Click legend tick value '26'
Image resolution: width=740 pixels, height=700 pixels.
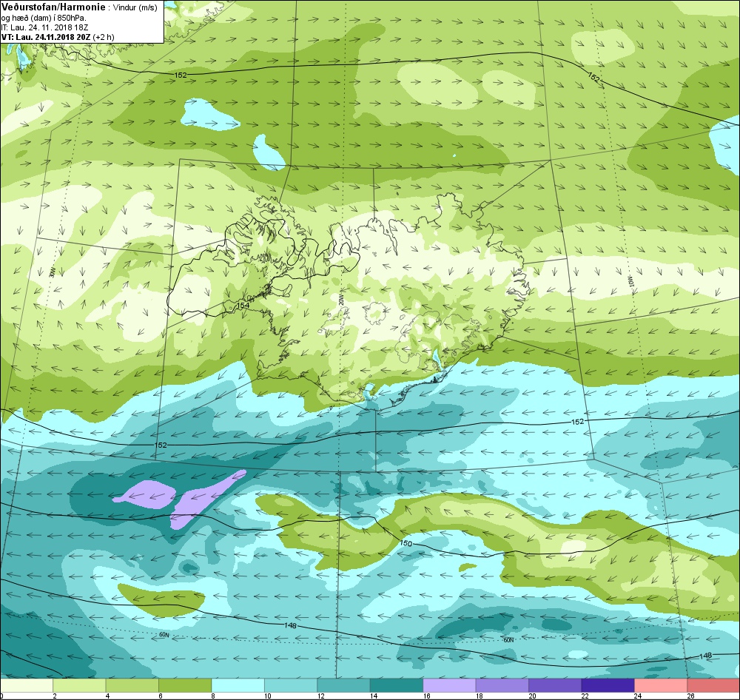point(690,696)
